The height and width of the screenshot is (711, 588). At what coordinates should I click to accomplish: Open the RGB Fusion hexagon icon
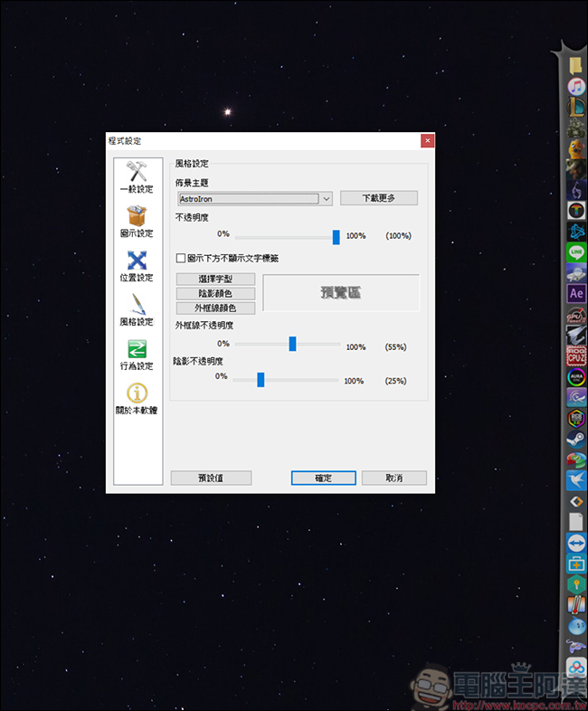(576, 418)
